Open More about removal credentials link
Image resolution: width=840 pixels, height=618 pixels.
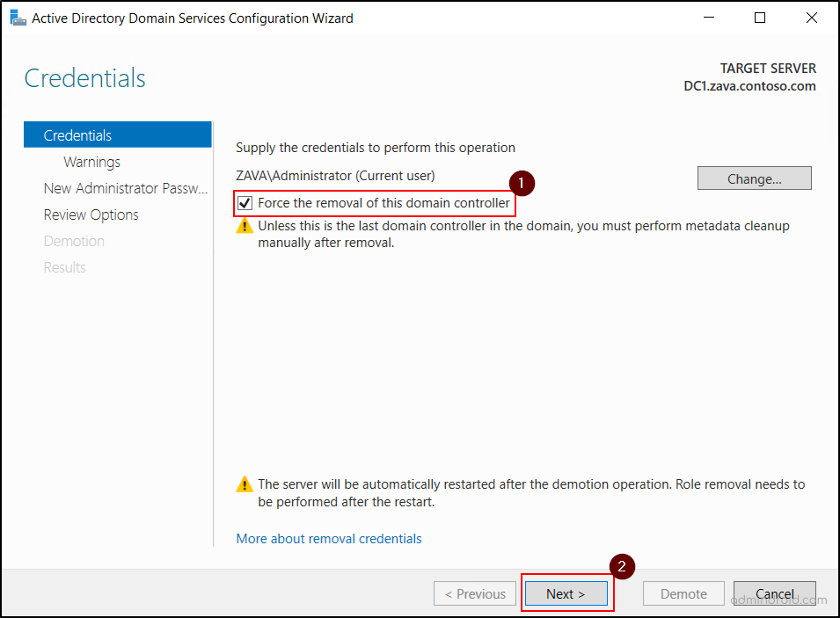pos(329,539)
